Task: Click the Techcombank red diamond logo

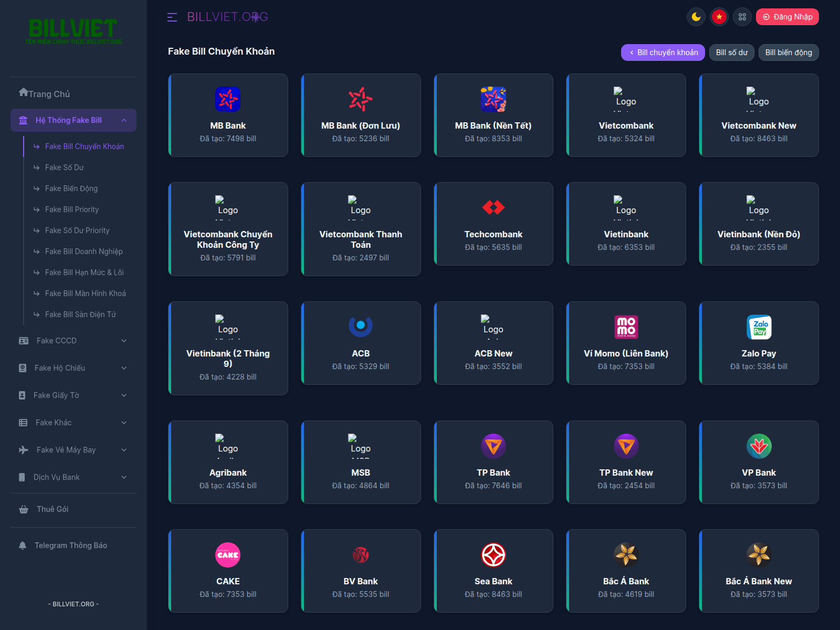Action: (x=493, y=208)
